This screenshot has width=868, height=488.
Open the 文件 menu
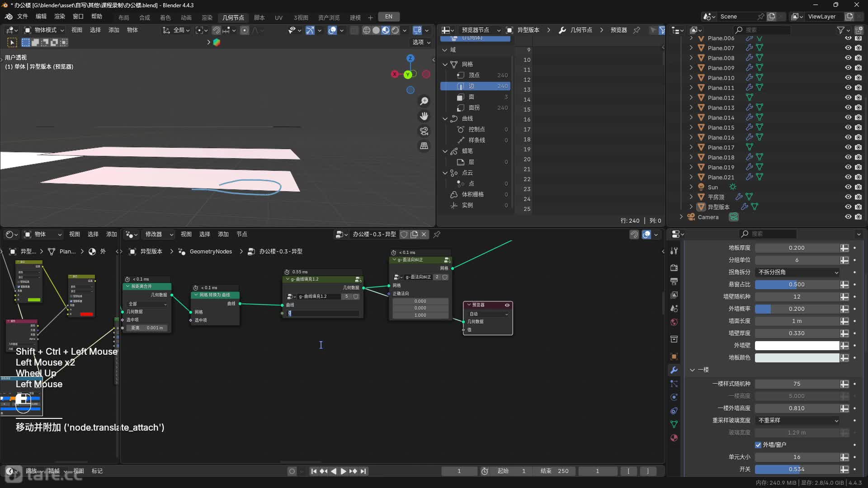tap(23, 17)
